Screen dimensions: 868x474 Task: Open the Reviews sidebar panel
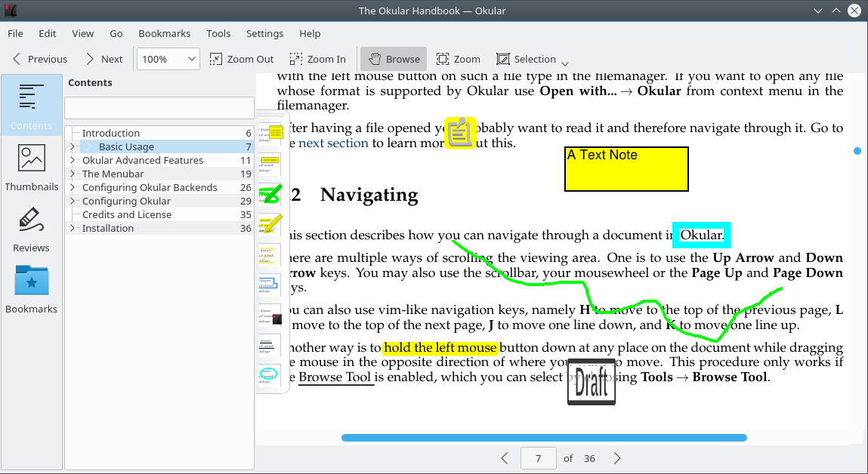coord(32,229)
